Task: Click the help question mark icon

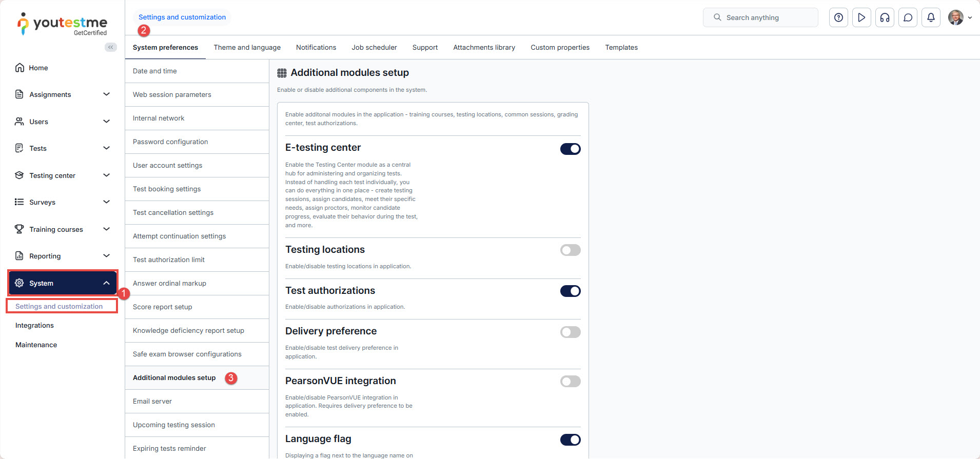Action: 838,17
